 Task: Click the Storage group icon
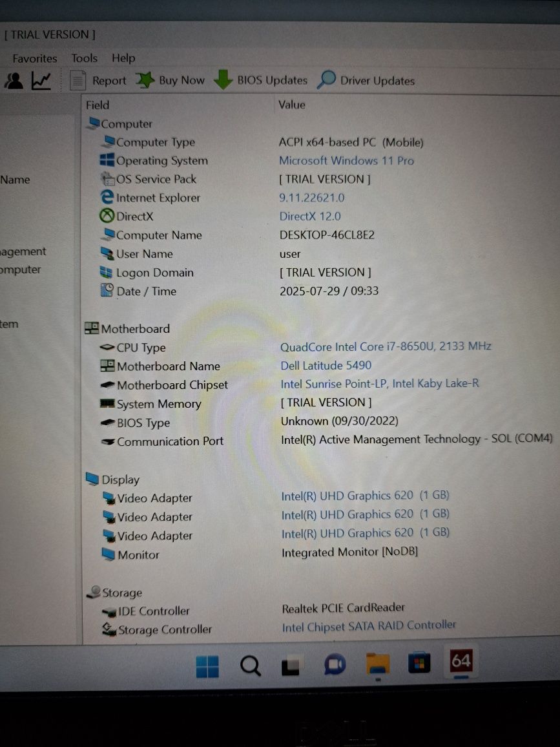pos(94,592)
